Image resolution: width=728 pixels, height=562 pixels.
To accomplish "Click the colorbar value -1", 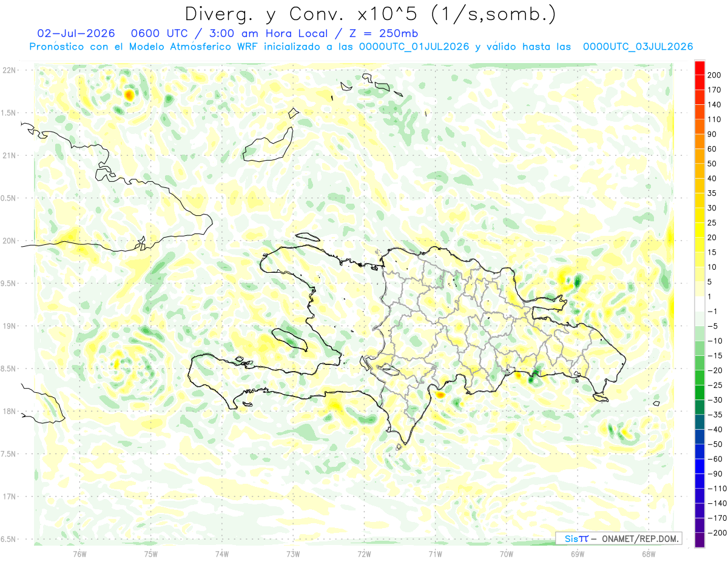I will 713,311.
